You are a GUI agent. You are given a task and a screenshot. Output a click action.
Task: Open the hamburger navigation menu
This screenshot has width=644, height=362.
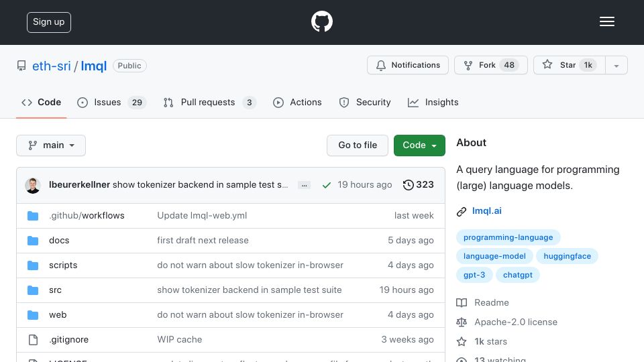606,21
